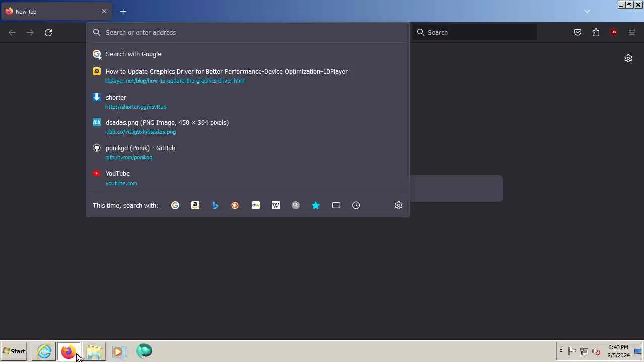Click the Firefox taskbar icon
The image size is (644, 362).
coord(68,351)
